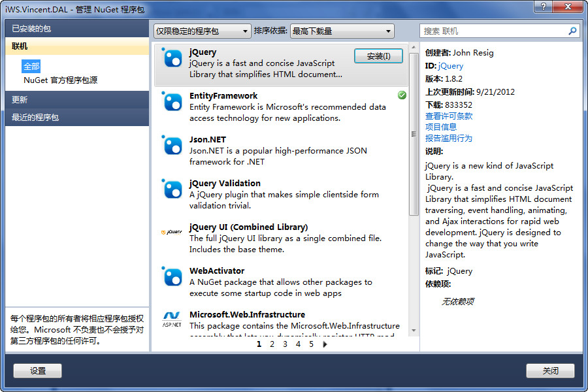Click the help question mark button
This screenshot has width=588, height=392.
pyautogui.click(x=544, y=6)
